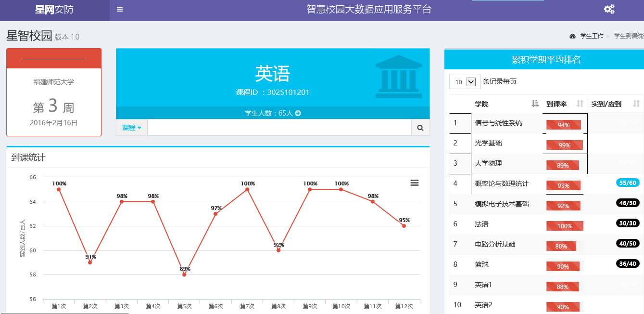Click dashboard icon in breadcrumb
The width and height of the screenshot is (644, 314).
[572, 36]
